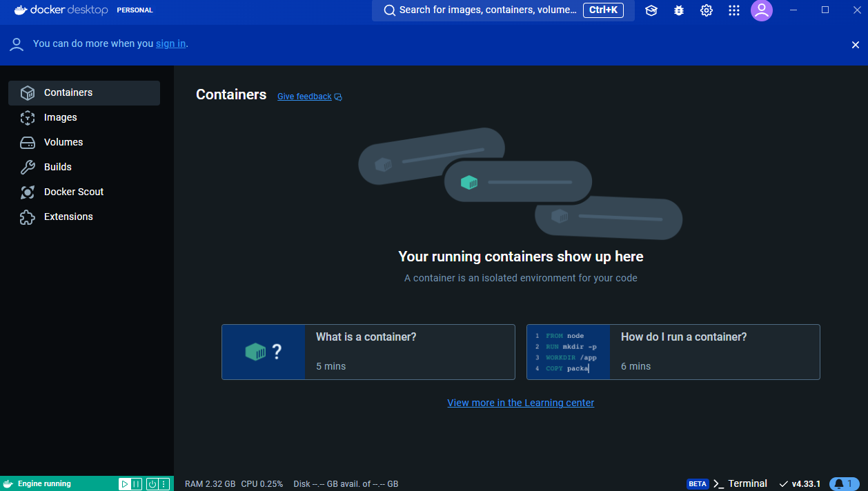The height and width of the screenshot is (491, 868).
Task: Click the v4.33.1 version label
Action: (806, 484)
